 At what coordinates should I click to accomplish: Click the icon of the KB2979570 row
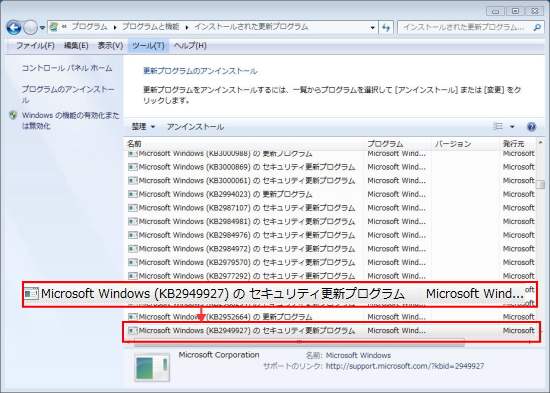[x=133, y=262]
